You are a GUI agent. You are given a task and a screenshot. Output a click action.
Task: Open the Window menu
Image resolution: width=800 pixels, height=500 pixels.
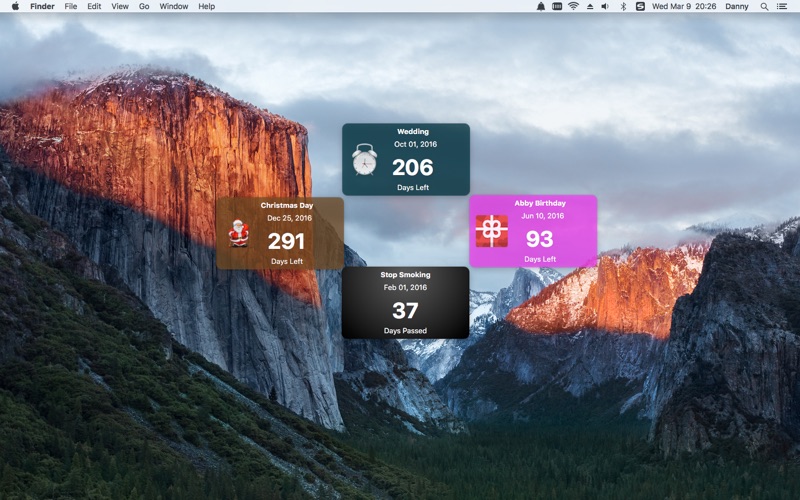click(x=174, y=6)
